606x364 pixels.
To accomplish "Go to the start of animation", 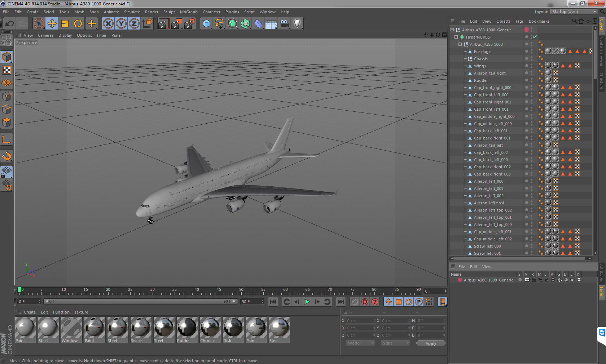I will pyautogui.click(x=273, y=302).
